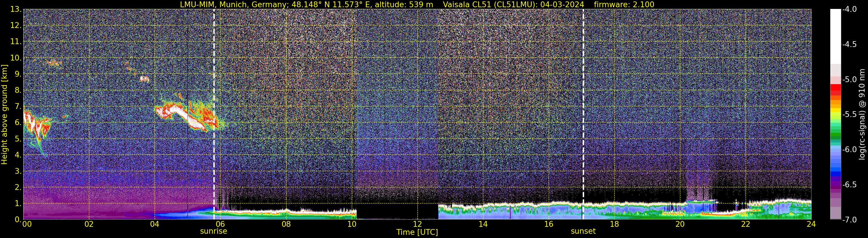
Task: Click the '-5.0' colorbar tick label
Action: (849, 80)
